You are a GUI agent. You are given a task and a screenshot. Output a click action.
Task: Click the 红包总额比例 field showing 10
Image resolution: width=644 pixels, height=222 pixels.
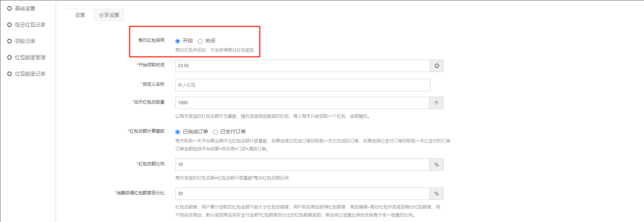click(x=302, y=165)
